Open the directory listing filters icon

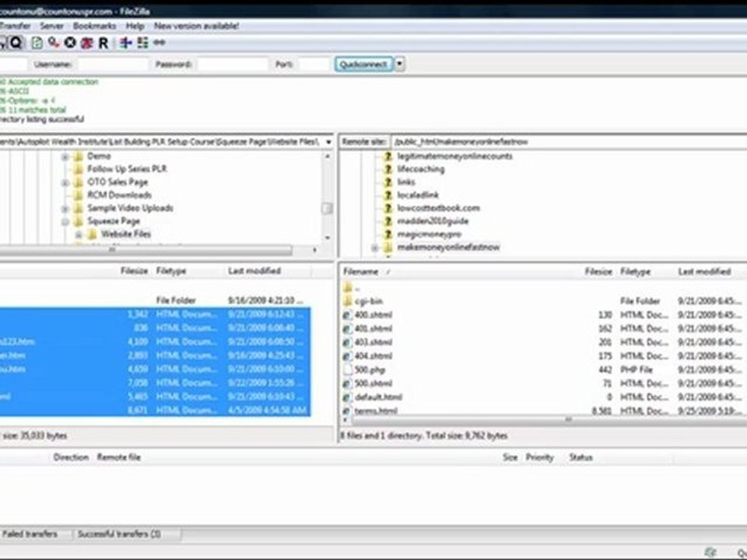(126, 43)
